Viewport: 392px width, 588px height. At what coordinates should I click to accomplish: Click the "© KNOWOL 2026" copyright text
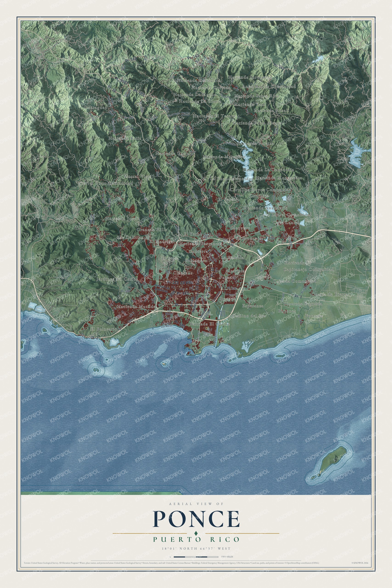tap(360, 563)
